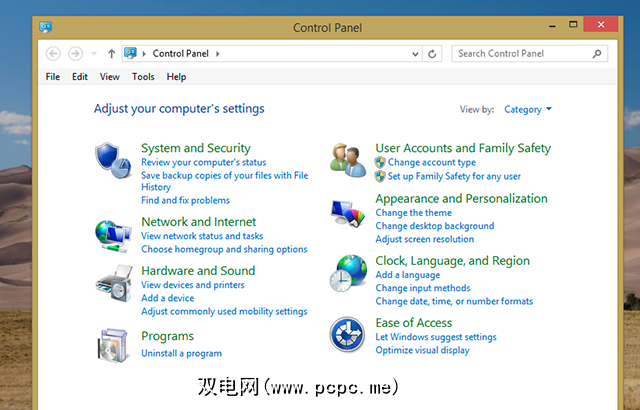Click Review your computer's status
Screen dimensions: 640x410
click(204, 162)
